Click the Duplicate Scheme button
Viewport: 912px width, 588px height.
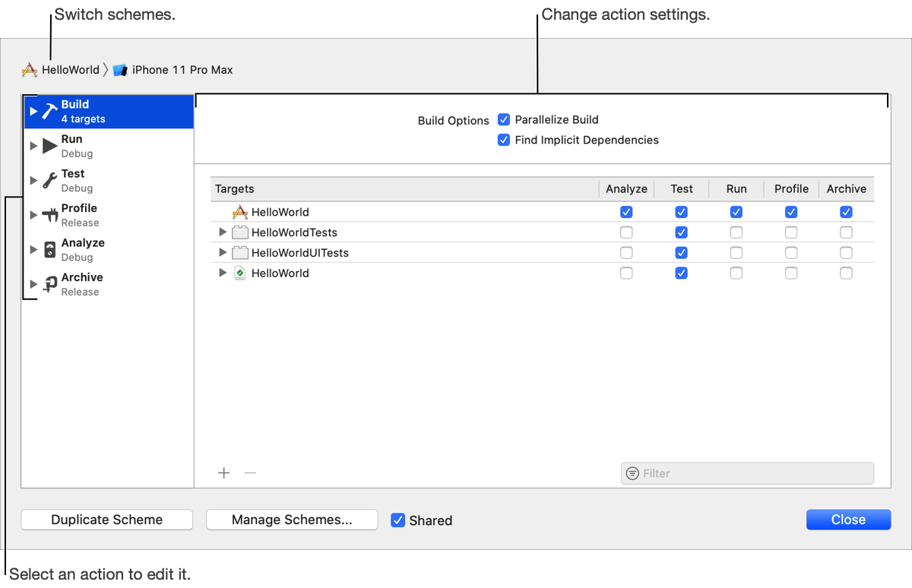coord(106,520)
